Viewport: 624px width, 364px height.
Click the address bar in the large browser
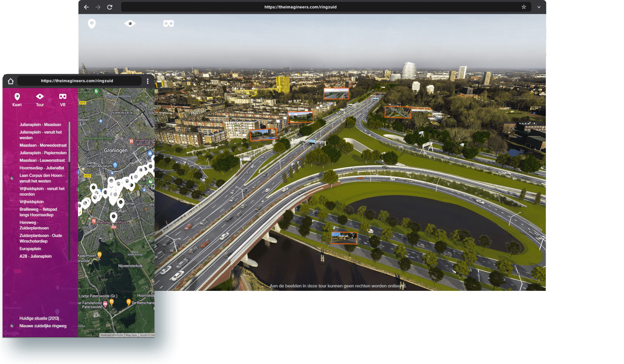(x=300, y=7)
